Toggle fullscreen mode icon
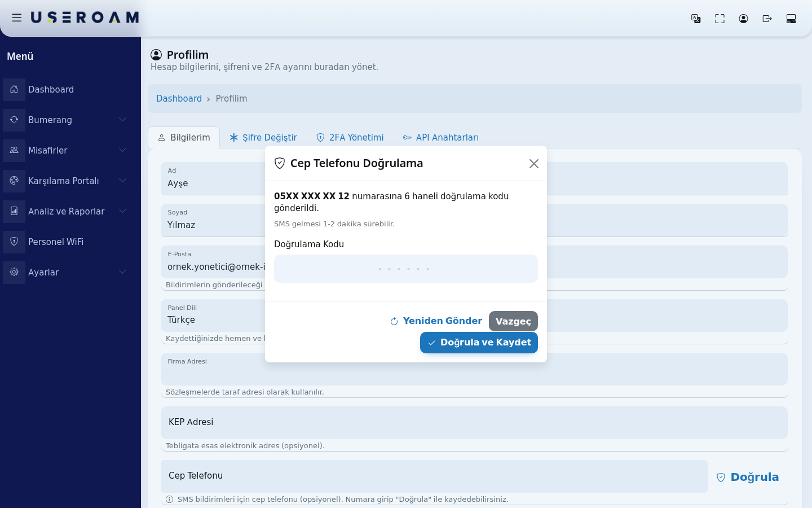The height and width of the screenshot is (508, 812). (x=720, y=19)
